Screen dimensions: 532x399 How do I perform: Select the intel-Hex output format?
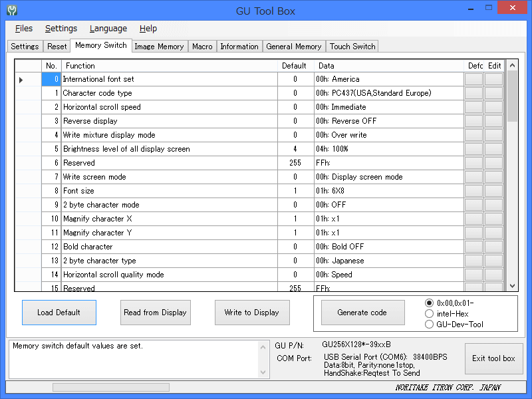point(429,313)
